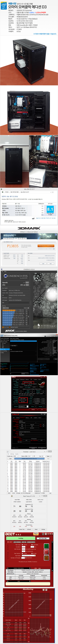Open the POWER SUPPLY tab in OCCT
Screen dimensions: 58x644
(x=31, y=542)
